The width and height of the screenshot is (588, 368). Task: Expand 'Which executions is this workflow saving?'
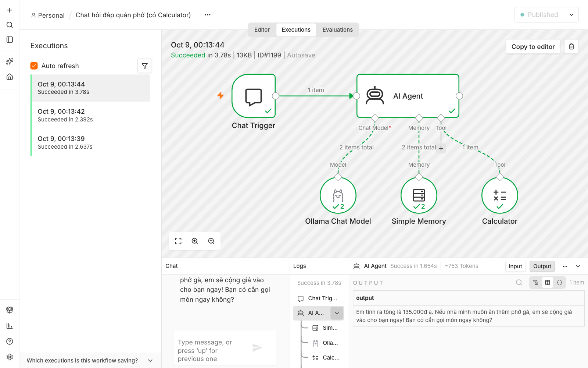90,361
